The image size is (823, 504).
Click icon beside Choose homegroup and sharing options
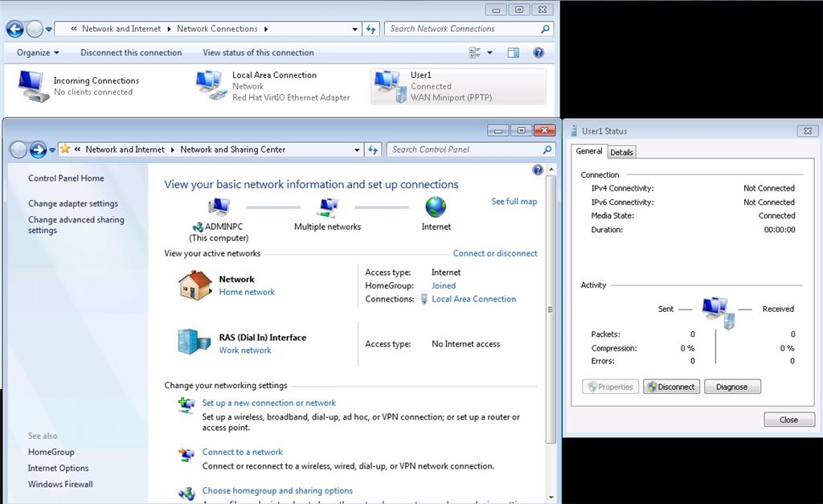pos(186,493)
